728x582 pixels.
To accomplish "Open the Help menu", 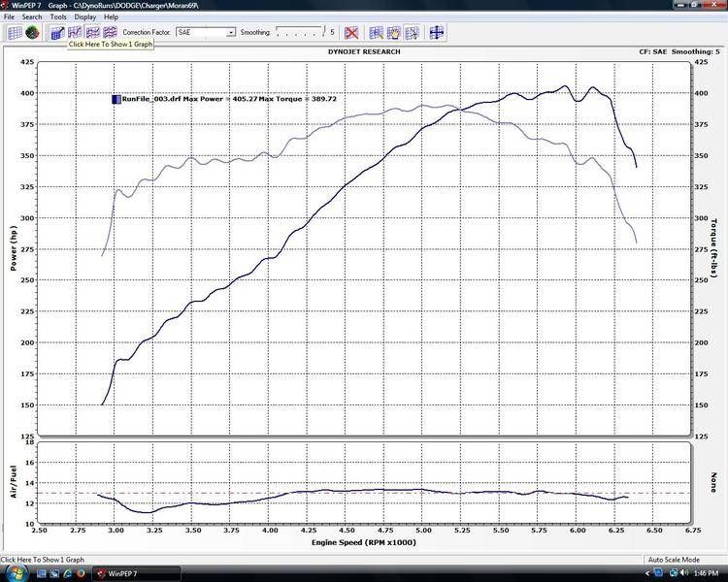I will pyautogui.click(x=111, y=16).
